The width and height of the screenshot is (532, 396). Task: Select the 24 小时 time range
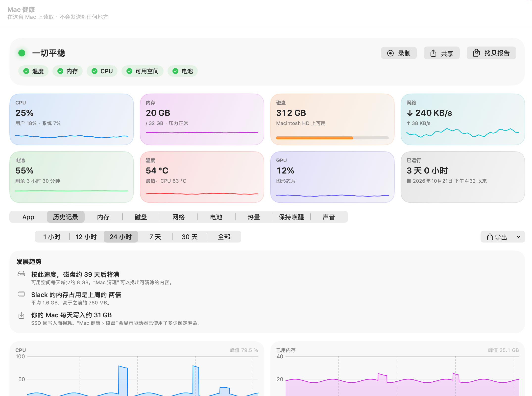pos(121,237)
